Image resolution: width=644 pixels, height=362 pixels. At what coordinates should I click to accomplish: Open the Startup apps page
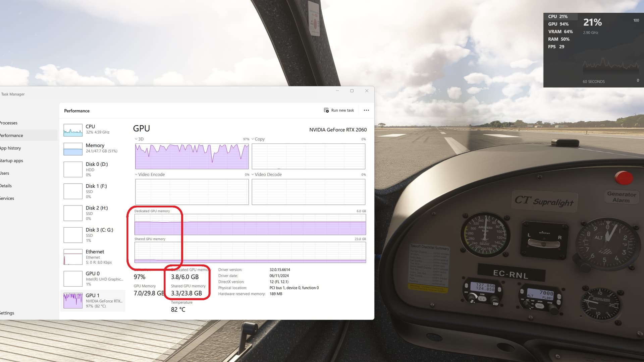(11, 161)
